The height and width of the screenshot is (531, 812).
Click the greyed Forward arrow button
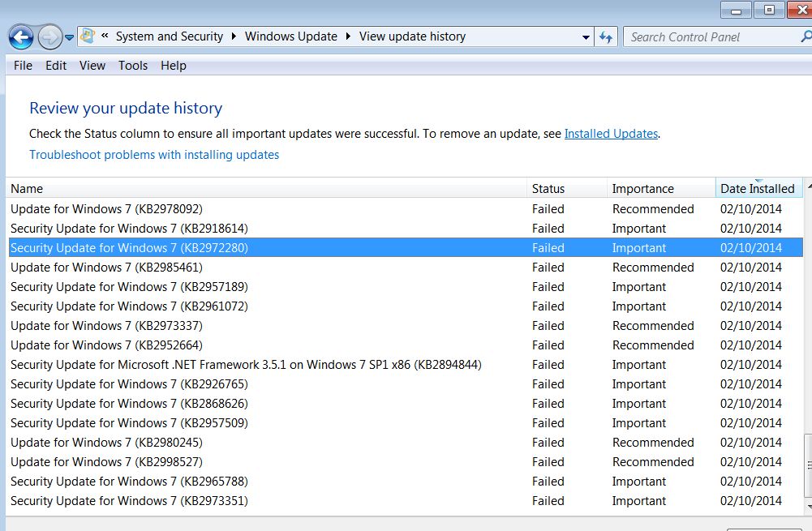49,37
